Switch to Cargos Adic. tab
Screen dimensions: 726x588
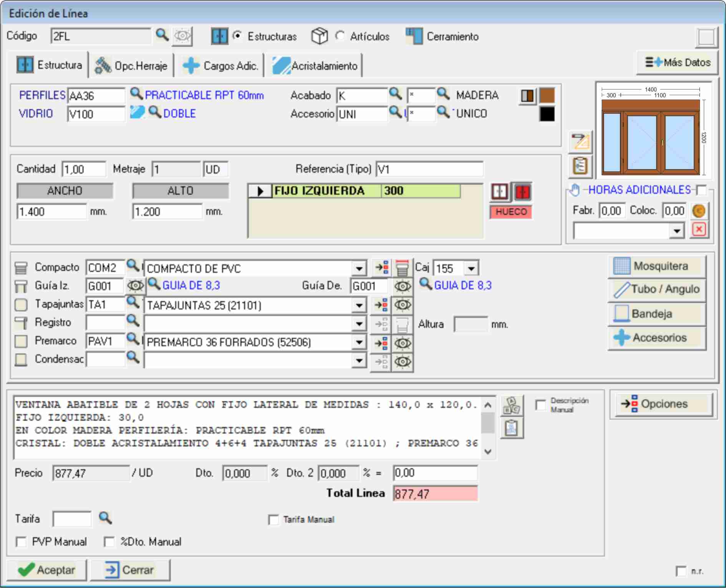click(220, 65)
